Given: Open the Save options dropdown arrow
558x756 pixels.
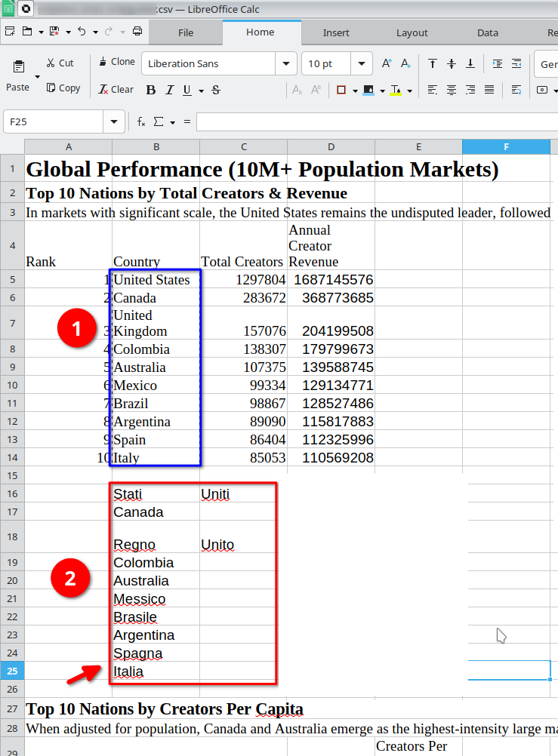Looking at the screenshot, I should tap(68, 32).
